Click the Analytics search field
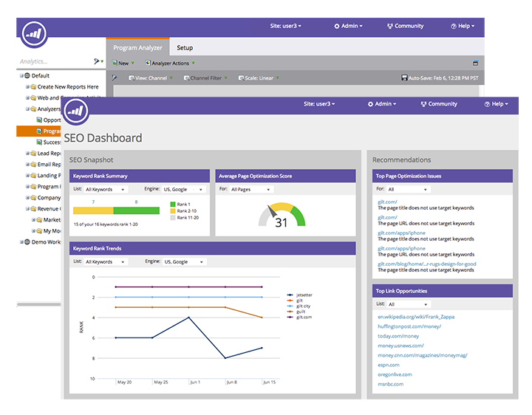532x415 pixels. (x=54, y=62)
